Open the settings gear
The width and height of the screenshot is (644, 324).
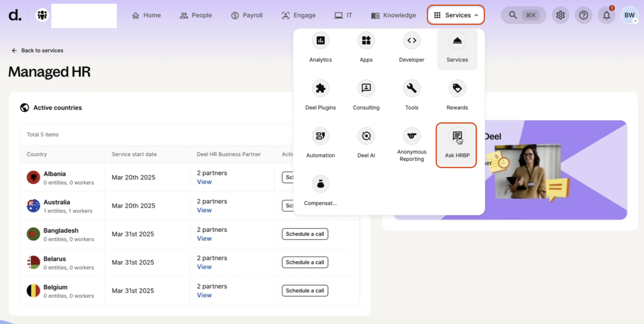tap(560, 15)
